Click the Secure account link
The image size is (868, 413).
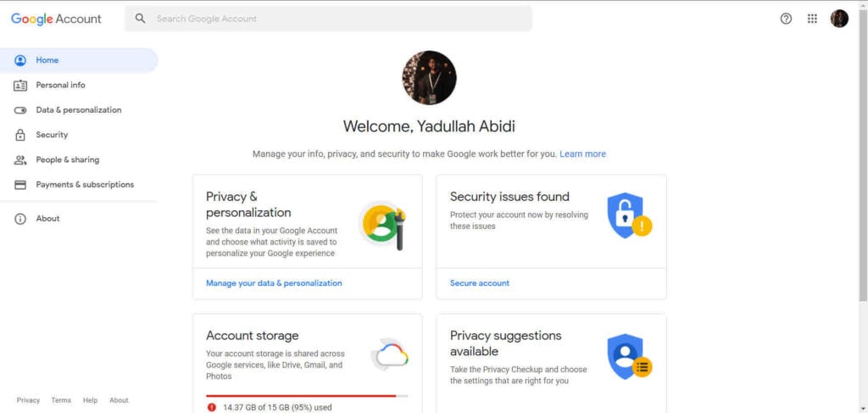tap(480, 283)
